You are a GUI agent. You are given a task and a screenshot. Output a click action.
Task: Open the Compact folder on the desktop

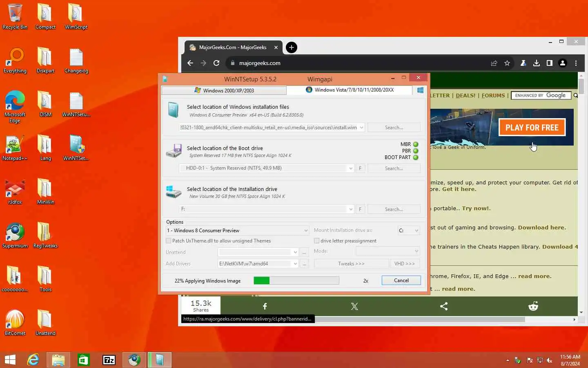coord(45,16)
